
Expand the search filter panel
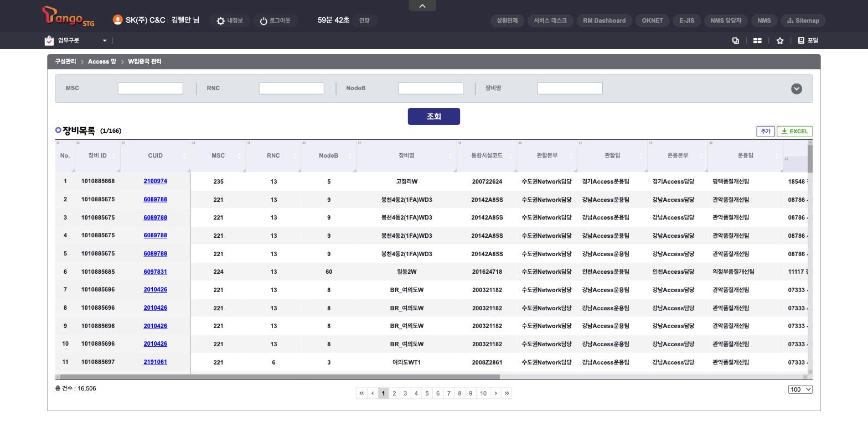point(797,88)
